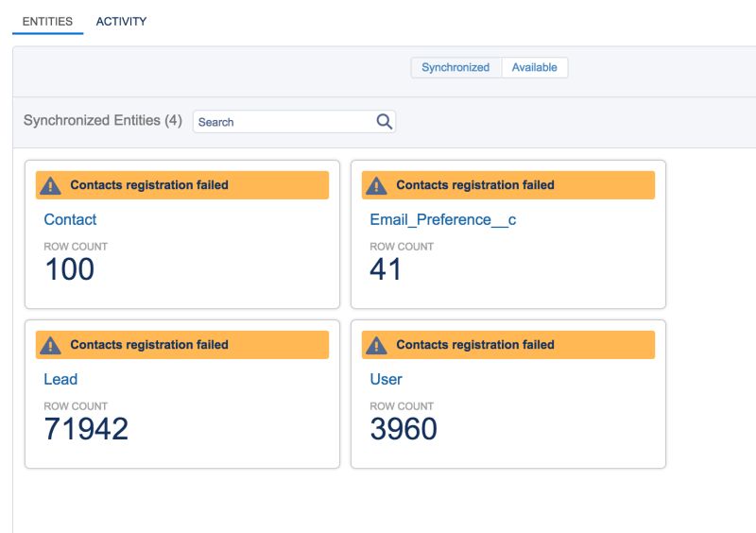756x533 pixels.
Task: Click ROW COUNT label on Contact card
Action: pyautogui.click(x=76, y=247)
